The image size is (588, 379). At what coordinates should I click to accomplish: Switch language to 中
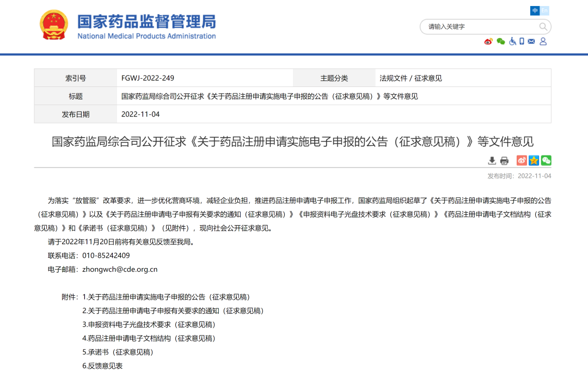pyautogui.click(x=535, y=10)
